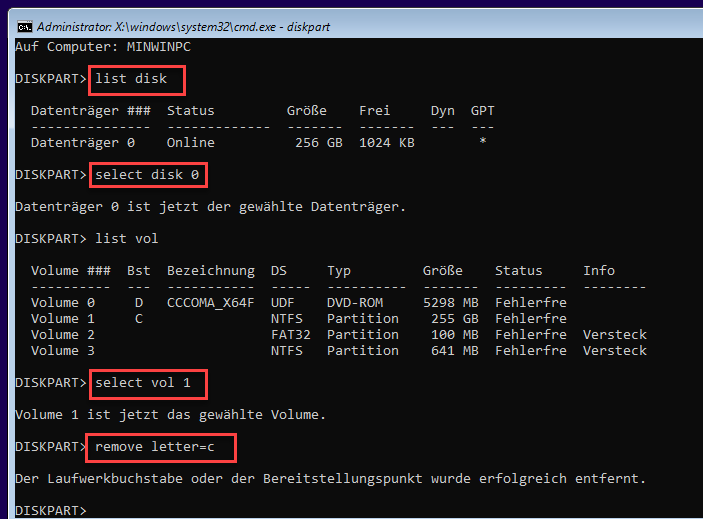Click the 'Volume 1' row label
Screen dimensions: 703x519
(x=63, y=319)
